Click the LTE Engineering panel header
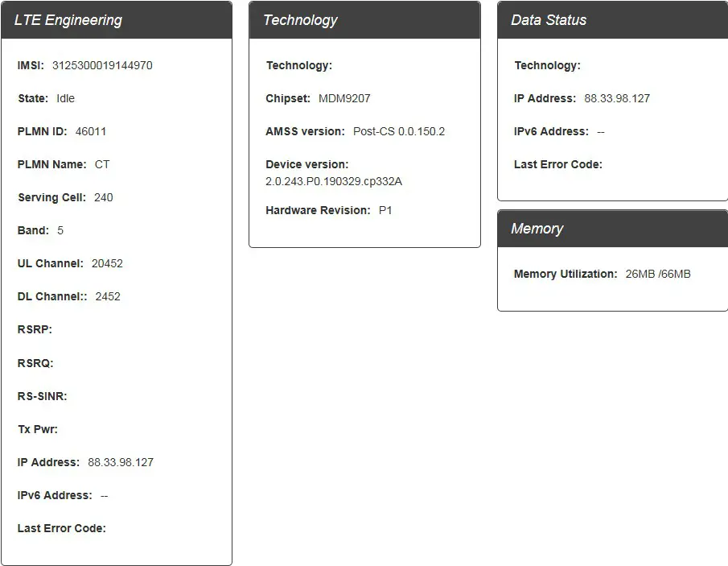Screen dimensions: 728x566 [x=68, y=19]
